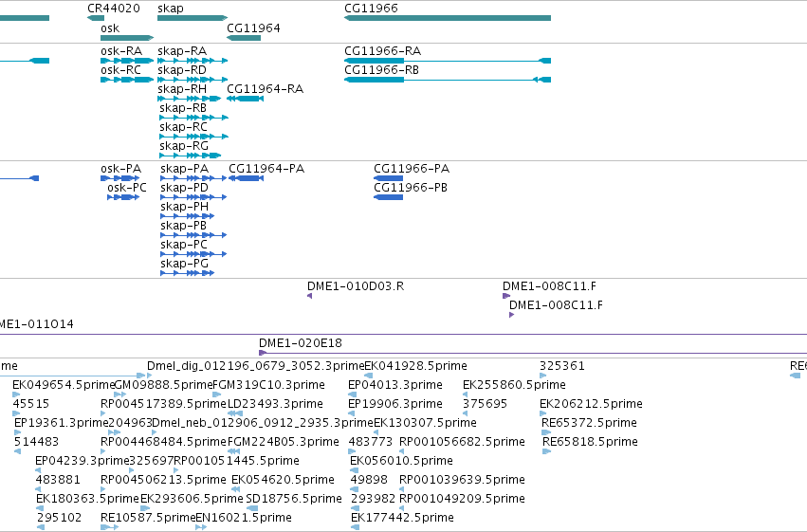
Task: Click the EK293606.5prime EST
Action: (x=144, y=508)
